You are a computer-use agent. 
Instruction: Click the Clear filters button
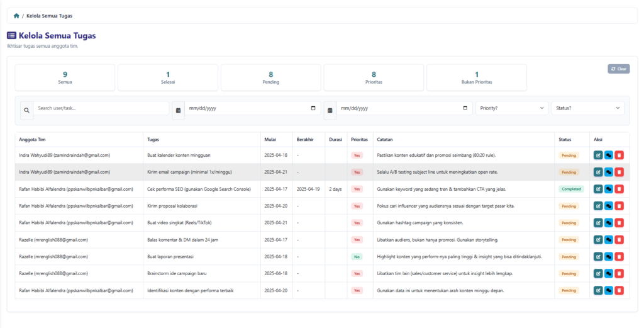618,69
